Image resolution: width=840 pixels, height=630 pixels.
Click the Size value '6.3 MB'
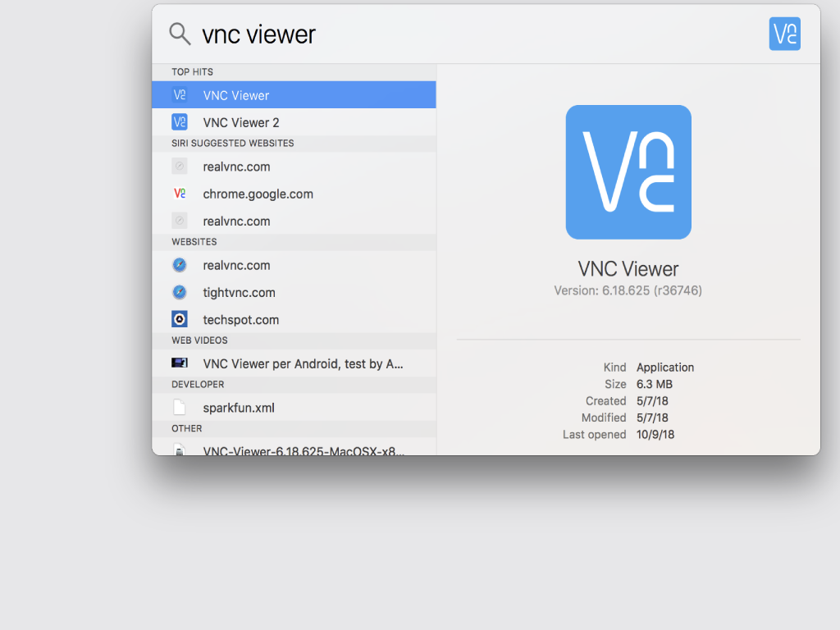[x=654, y=384]
